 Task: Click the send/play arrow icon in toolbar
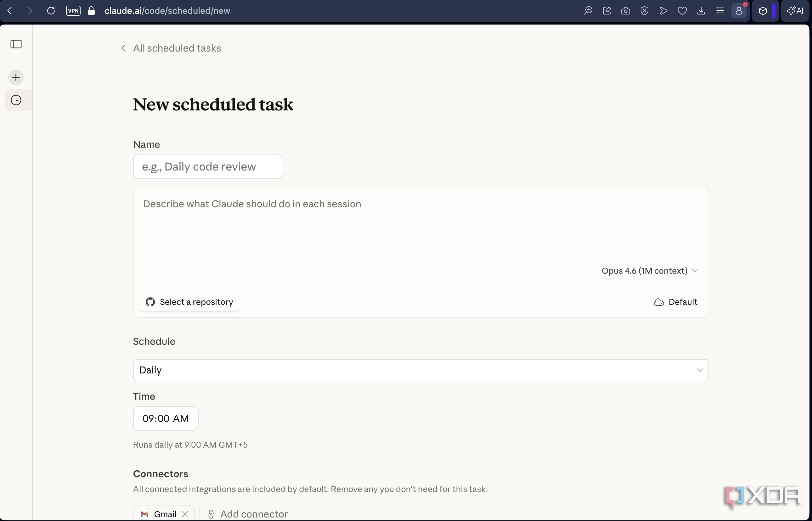click(663, 11)
